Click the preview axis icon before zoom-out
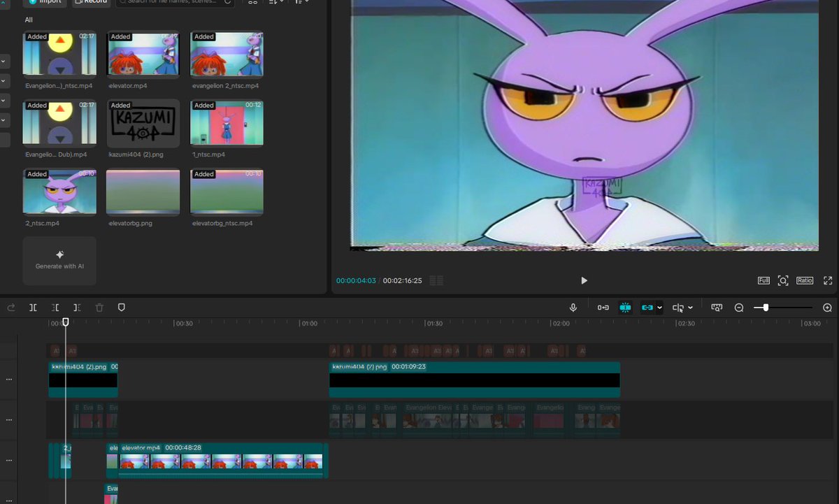The height and width of the screenshot is (504, 839). (x=717, y=308)
